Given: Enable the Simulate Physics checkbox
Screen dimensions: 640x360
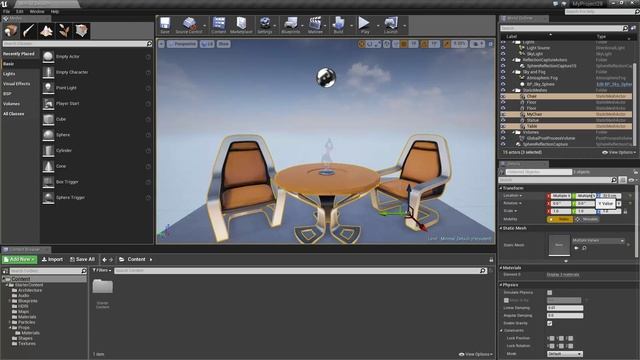Looking at the screenshot, I should (549, 293).
